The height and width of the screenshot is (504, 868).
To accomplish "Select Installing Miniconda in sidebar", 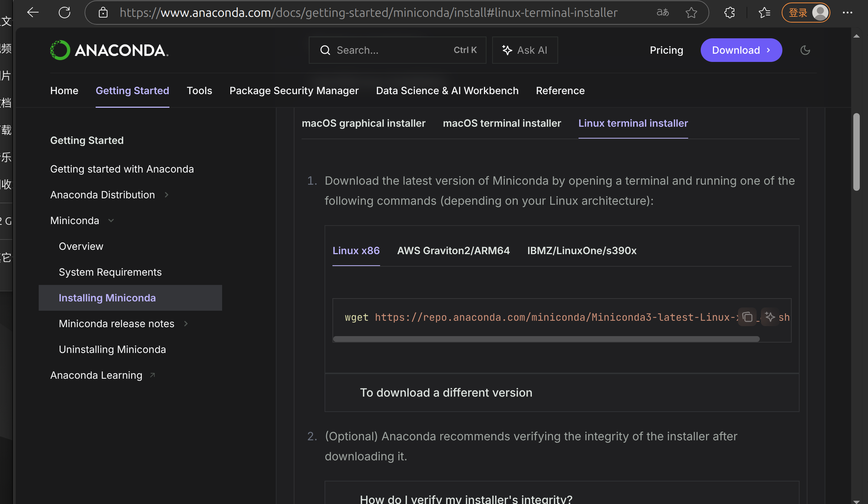I will point(130,298).
